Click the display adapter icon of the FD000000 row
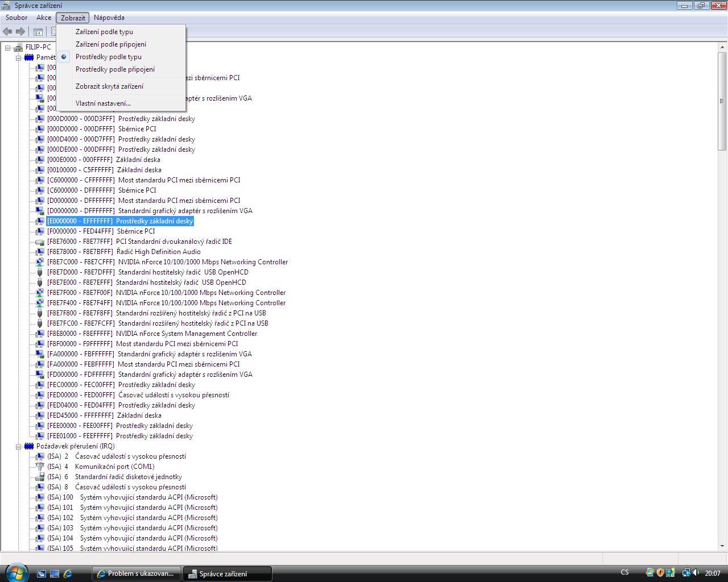 pyautogui.click(x=40, y=375)
